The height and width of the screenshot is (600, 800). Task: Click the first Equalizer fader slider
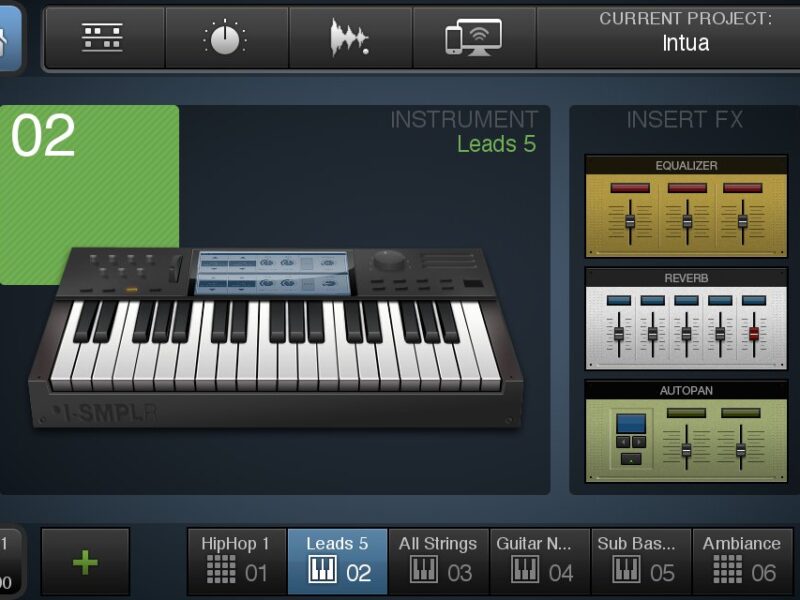coord(630,221)
